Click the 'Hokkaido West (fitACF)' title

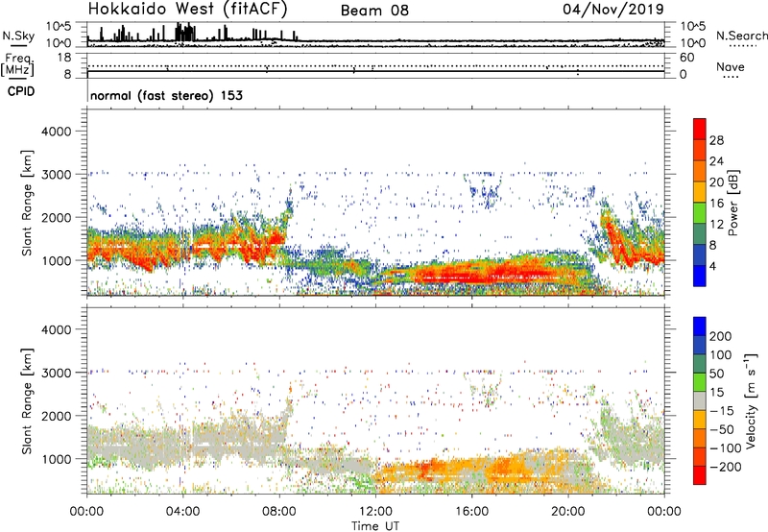point(187,9)
